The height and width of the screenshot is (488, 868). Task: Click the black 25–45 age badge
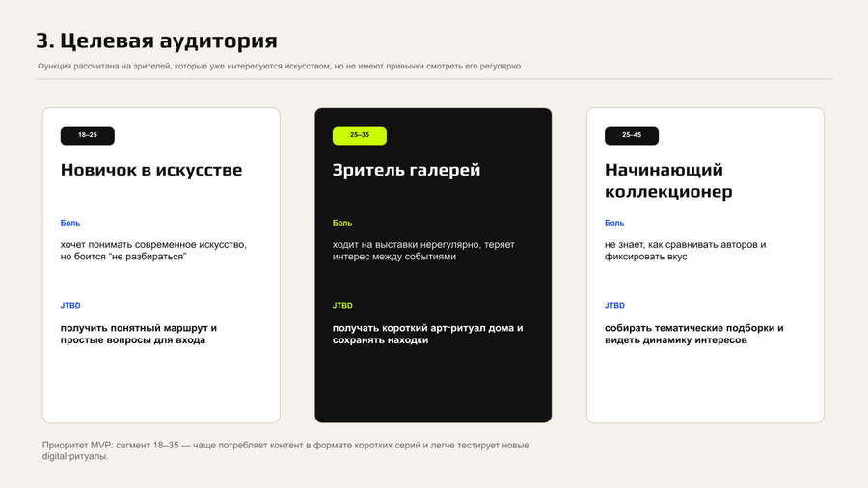[x=632, y=136]
